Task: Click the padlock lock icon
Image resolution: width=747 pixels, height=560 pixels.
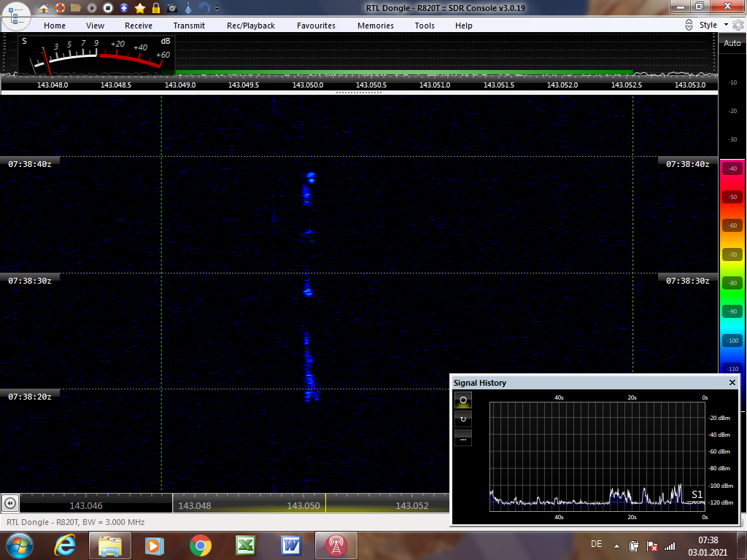Action: [x=156, y=8]
